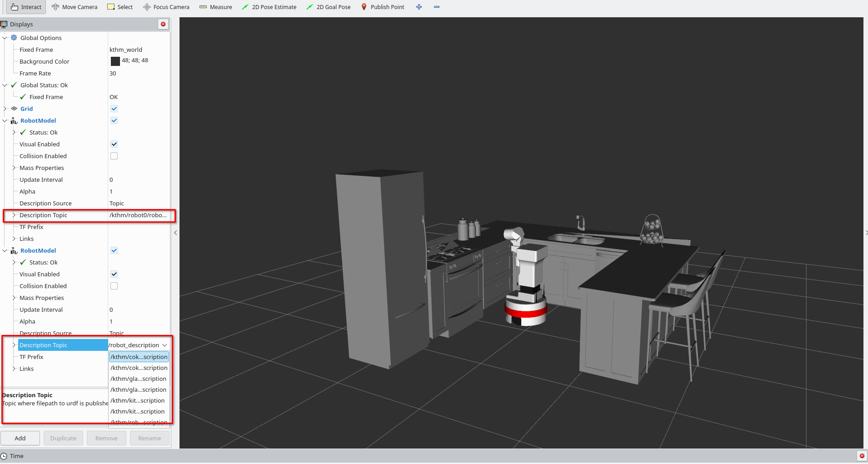This screenshot has height=464, width=868.
Task: Click the first RobotModel robot icon
Action: point(14,120)
